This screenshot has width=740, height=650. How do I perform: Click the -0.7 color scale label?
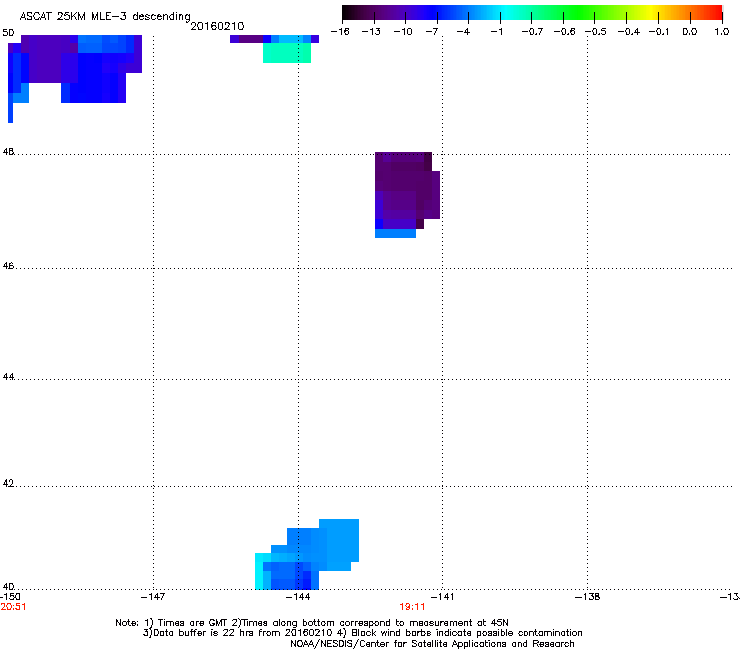532,32
